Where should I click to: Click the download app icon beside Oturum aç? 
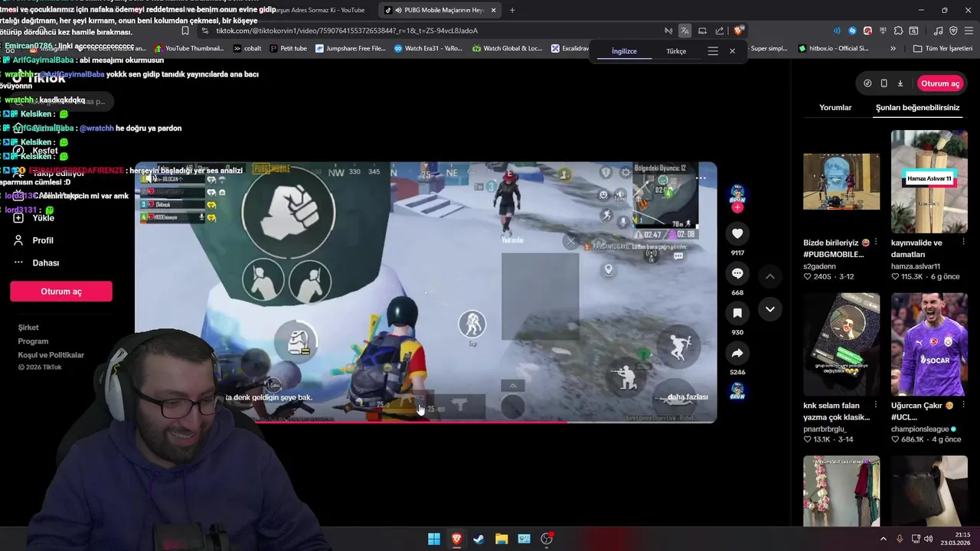pyautogui.click(x=900, y=83)
